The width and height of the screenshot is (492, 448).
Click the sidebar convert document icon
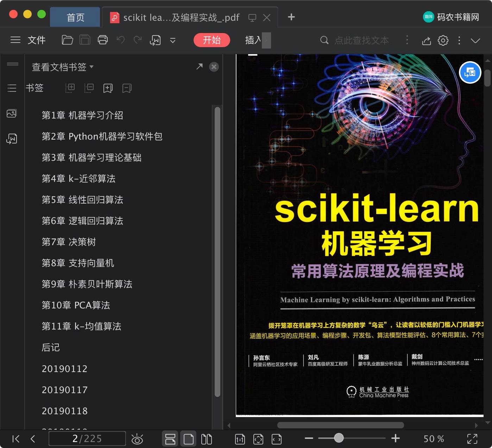[x=12, y=139]
